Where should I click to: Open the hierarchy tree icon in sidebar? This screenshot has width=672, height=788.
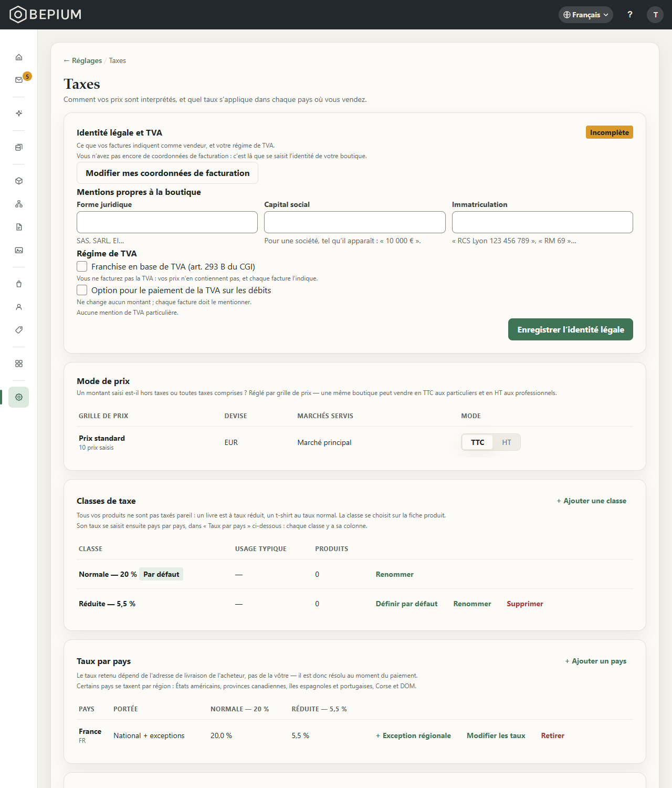point(19,204)
